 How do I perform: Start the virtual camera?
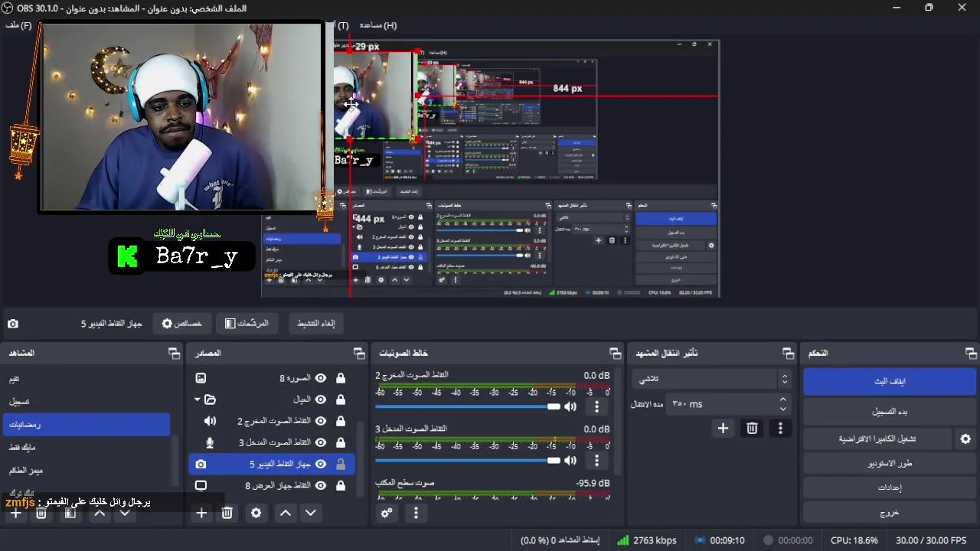pos(877,439)
